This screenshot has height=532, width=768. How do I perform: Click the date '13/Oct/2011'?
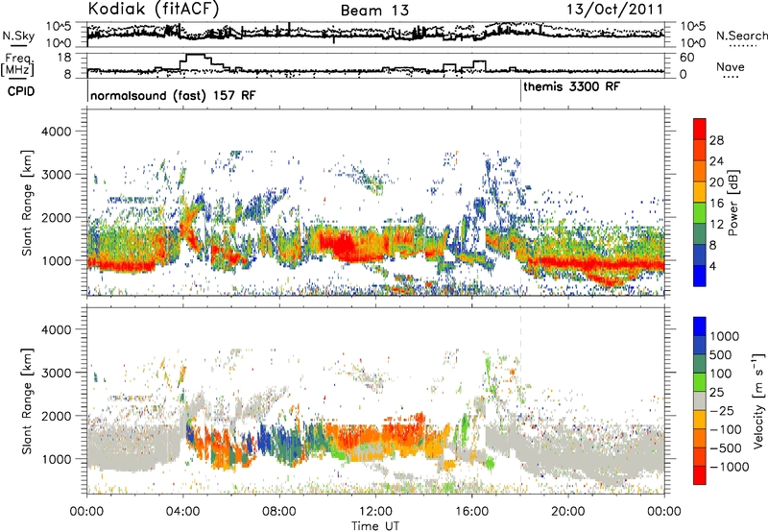point(614,10)
